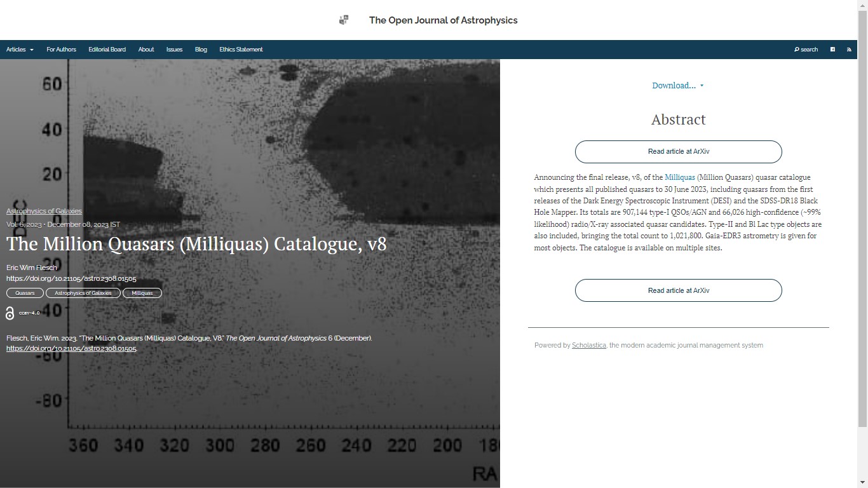
Task: Open the For Authors menu item
Action: pyautogui.click(x=61, y=50)
